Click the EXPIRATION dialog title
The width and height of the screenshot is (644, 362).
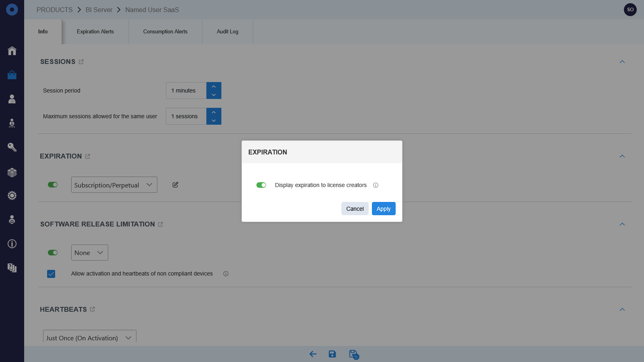click(x=268, y=152)
